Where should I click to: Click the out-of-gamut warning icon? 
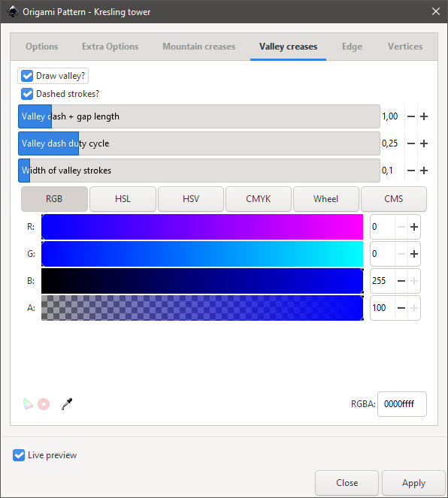tap(44, 404)
